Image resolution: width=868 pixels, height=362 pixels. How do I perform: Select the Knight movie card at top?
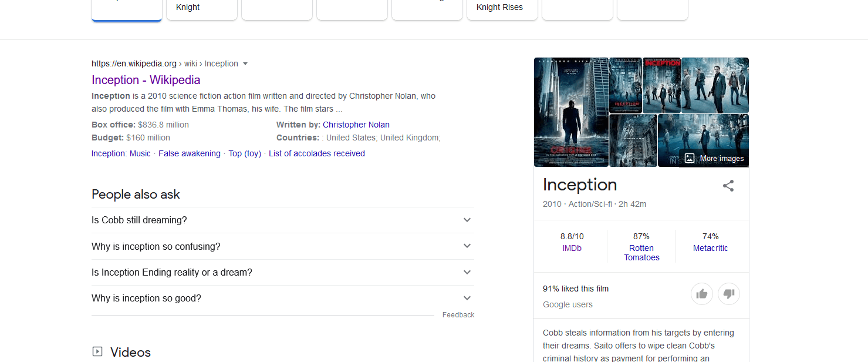click(202, 10)
